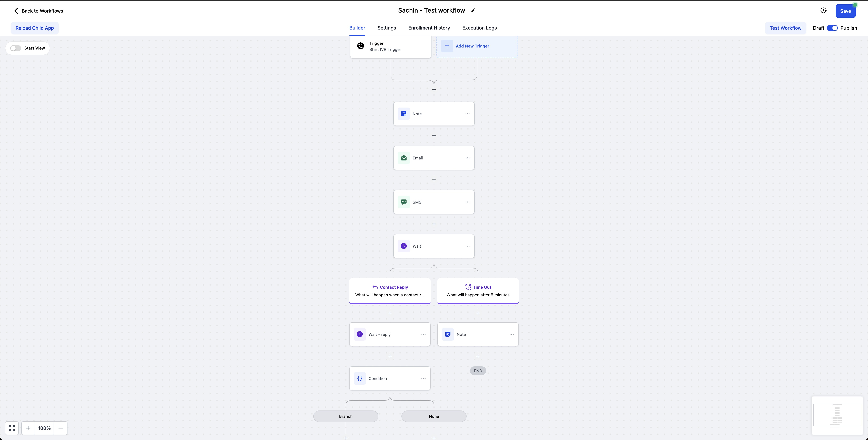Click the SMS action chat icon
The width and height of the screenshot is (868, 440).
pos(404,202)
